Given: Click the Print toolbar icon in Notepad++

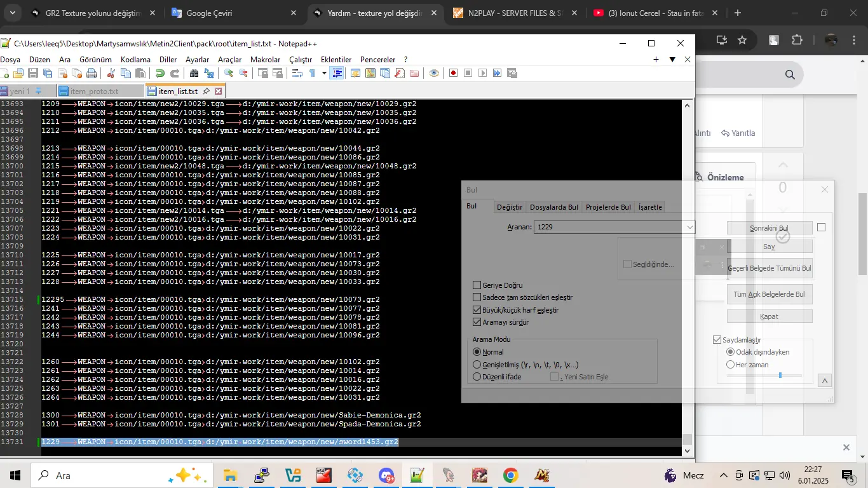Looking at the screenshot, I should pos(92,73).
